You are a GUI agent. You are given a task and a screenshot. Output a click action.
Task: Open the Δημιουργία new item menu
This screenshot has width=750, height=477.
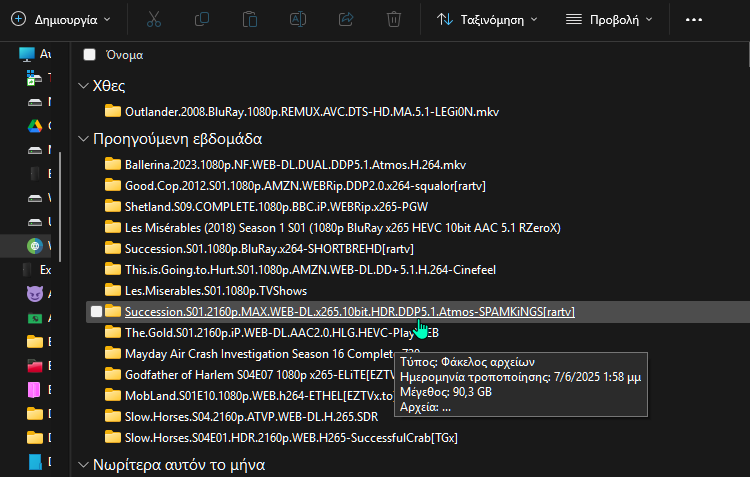coord(61,20)
